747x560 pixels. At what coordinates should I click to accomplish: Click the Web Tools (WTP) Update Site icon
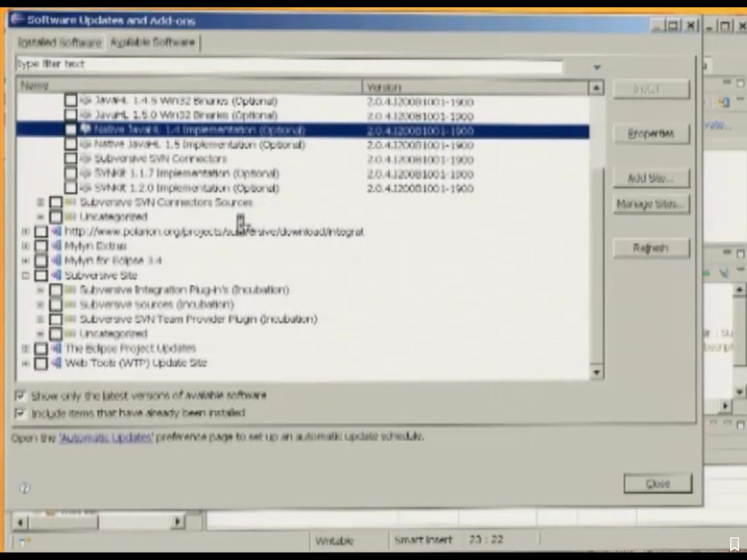click(x=56, y=363)
